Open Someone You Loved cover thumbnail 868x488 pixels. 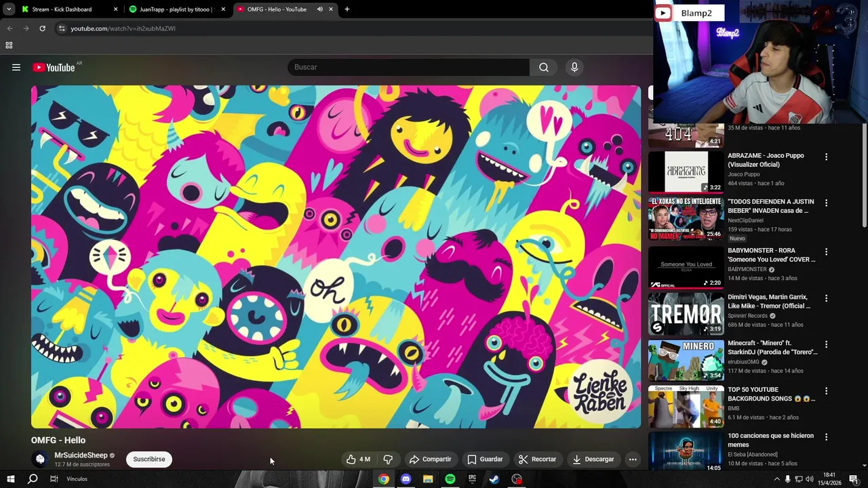click(686, 267)
